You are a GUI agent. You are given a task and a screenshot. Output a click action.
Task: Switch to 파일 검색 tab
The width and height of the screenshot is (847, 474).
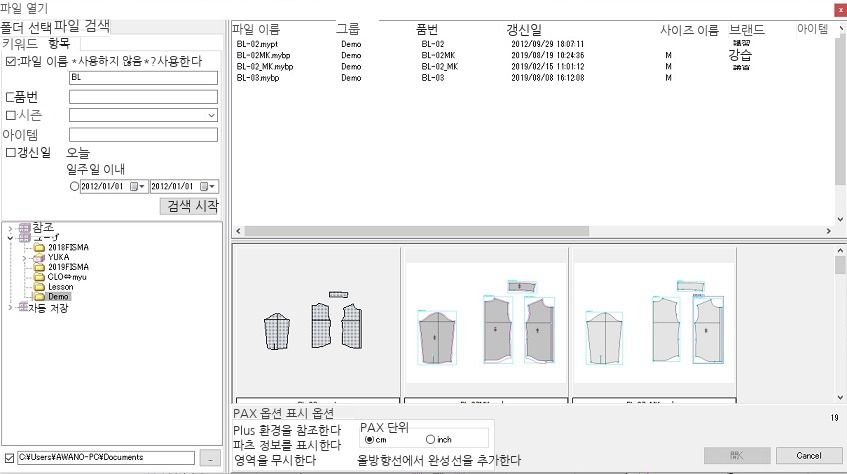(x=82, y=25)
